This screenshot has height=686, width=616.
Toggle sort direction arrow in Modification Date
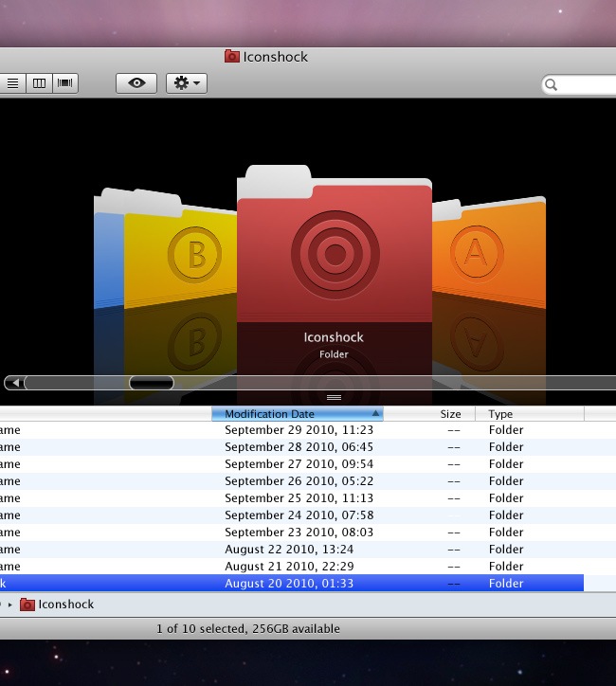click(x=375, y=413)
